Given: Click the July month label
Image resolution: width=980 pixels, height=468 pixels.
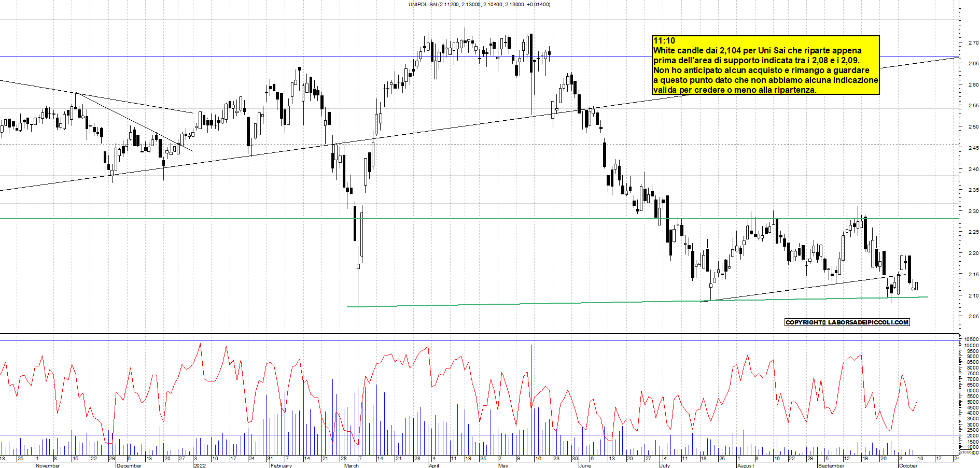Looking at the screenshot, I should 665,465.
